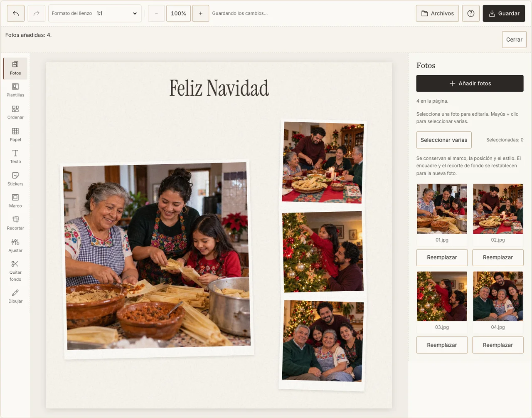
Task: Open the Stickers panel
Action: click(x=15, y=179)
